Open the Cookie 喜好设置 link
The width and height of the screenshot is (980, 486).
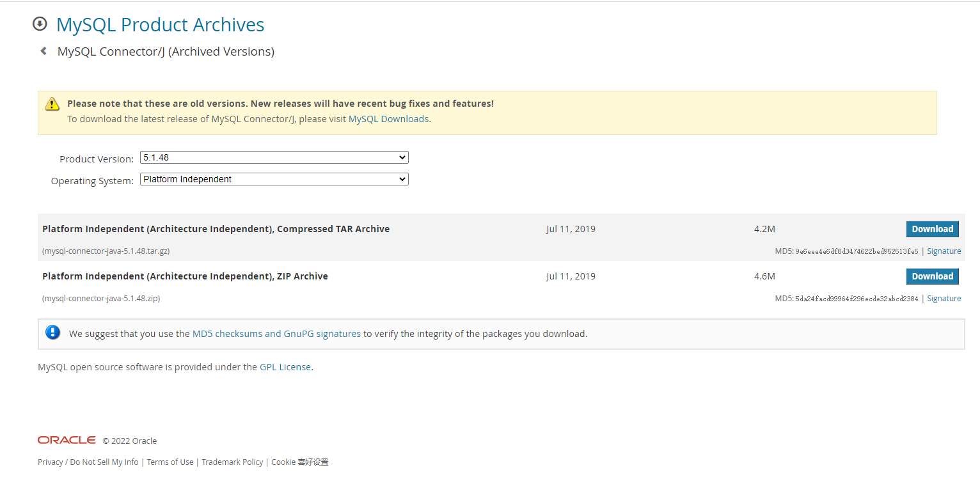point(300,462)
